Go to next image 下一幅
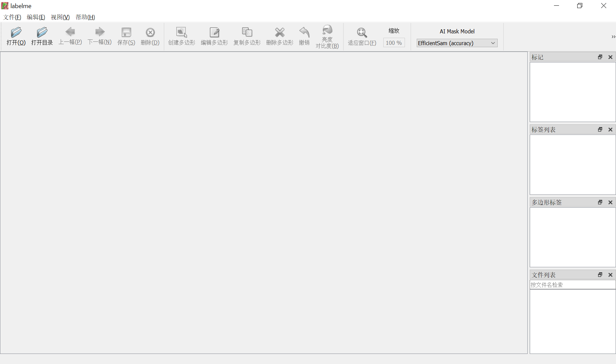 99,32
